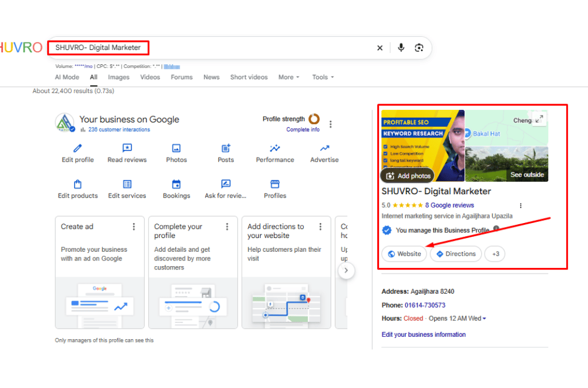Click the Add photos button
588x388 pixels.
407,176
